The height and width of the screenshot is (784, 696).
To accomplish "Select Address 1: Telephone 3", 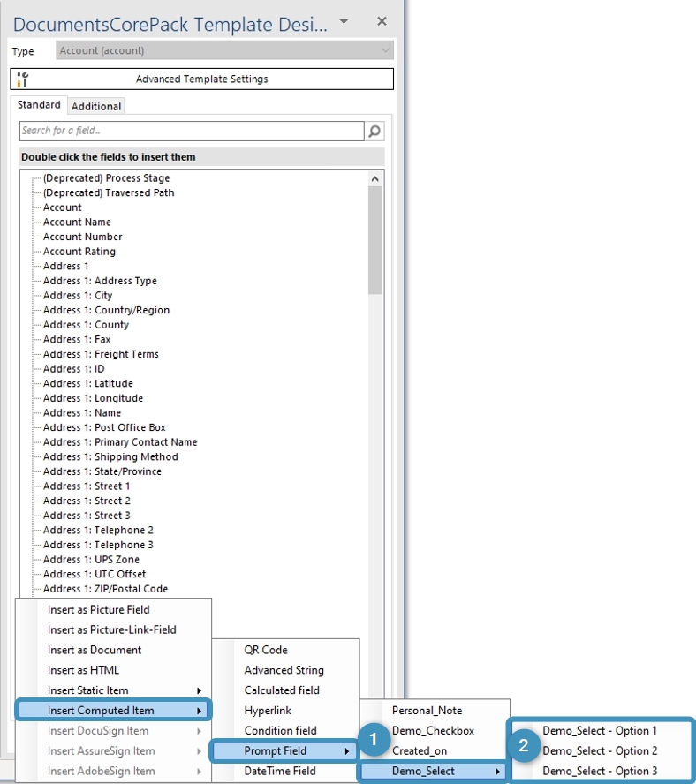I will (x=98, y=545).
